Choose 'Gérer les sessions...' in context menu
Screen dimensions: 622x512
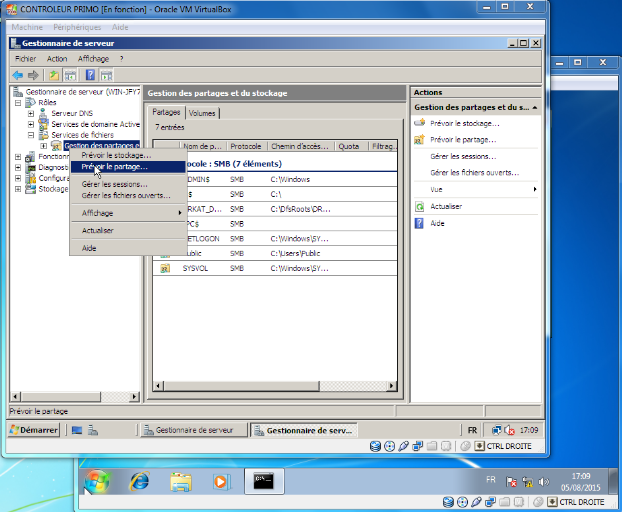click(114, 184)
